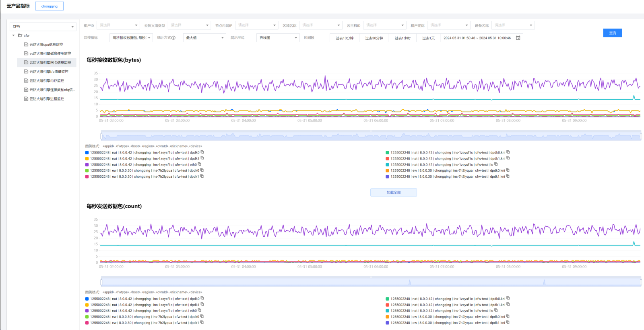Click the first chart's time range slider
The height and width of the screenshot is (330, 644).
click(371, 136)
